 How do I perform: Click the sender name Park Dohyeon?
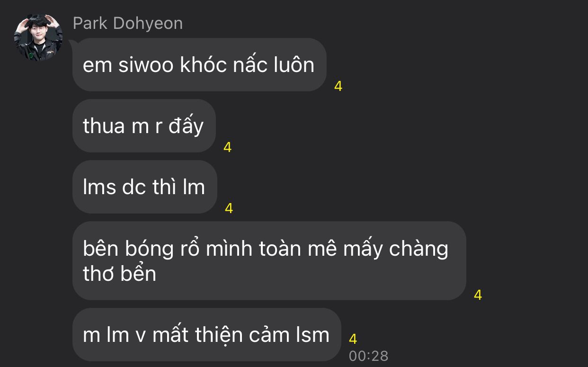click(x=128, y=23)
